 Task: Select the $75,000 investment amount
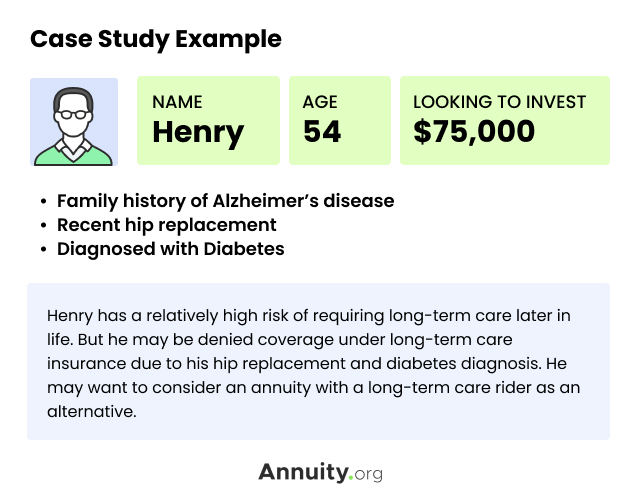tap(474, 132)
